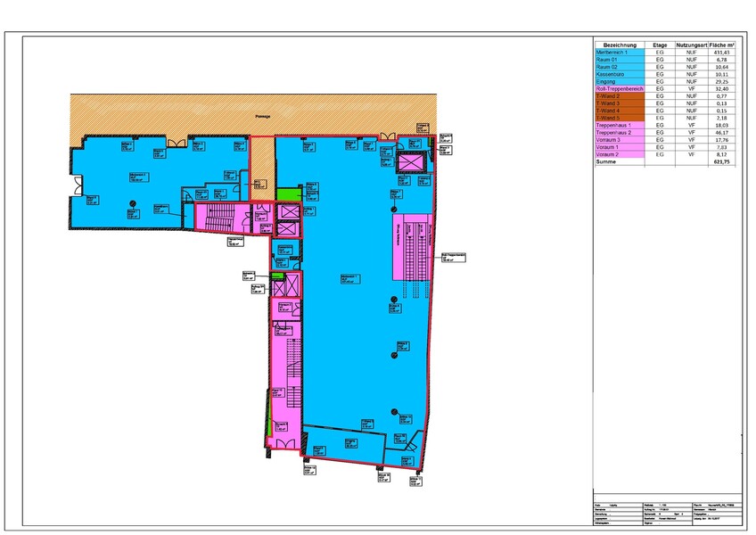Click the Summe total value 621,75
The height and width of the screenshot is (535, 756).
tap(721, 162)
